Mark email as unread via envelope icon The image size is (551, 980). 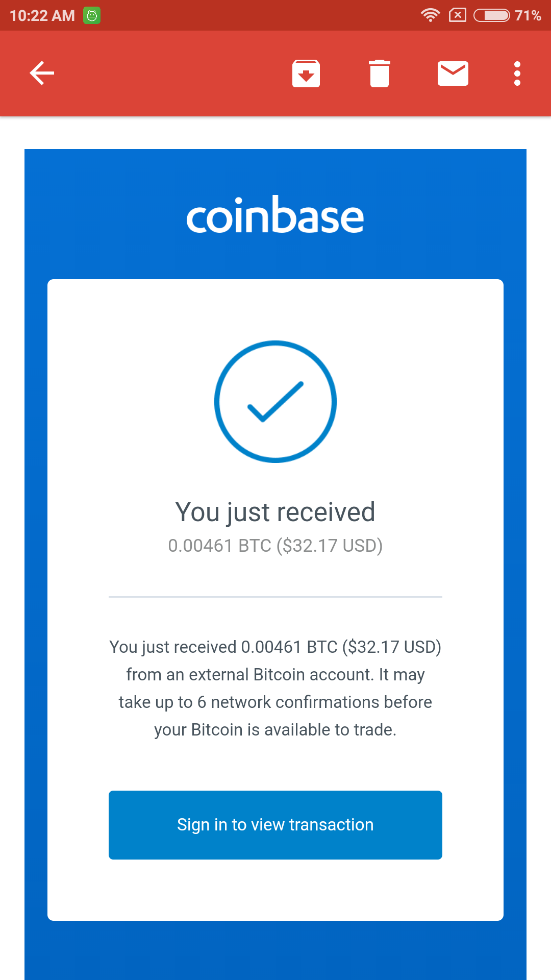(x=453, y=73)
